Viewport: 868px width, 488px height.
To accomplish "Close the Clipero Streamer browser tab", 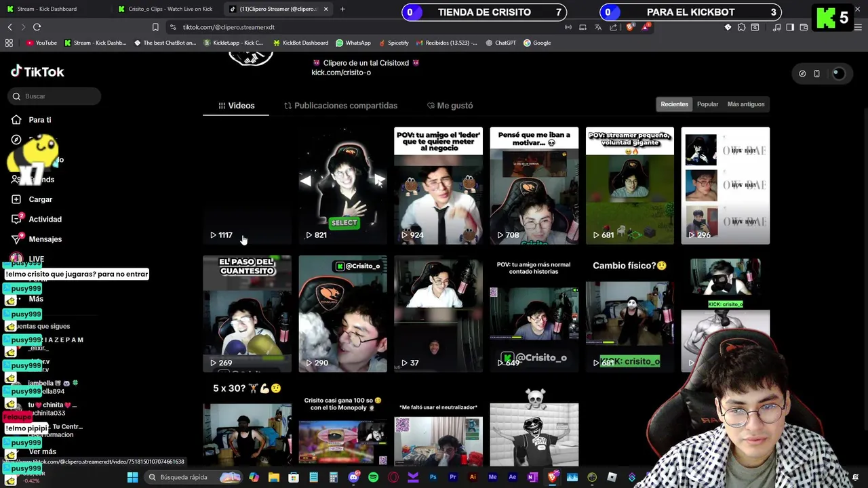I will coord(325,9).
